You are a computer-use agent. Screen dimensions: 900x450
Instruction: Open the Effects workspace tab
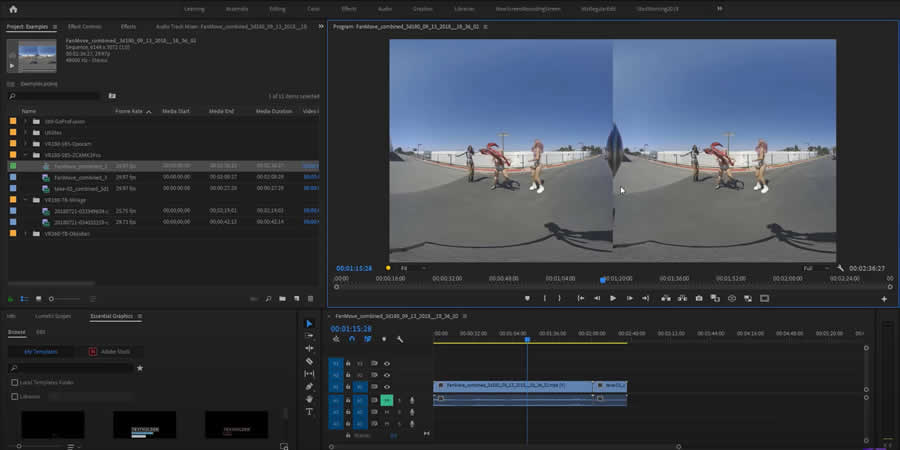[349, 8]
